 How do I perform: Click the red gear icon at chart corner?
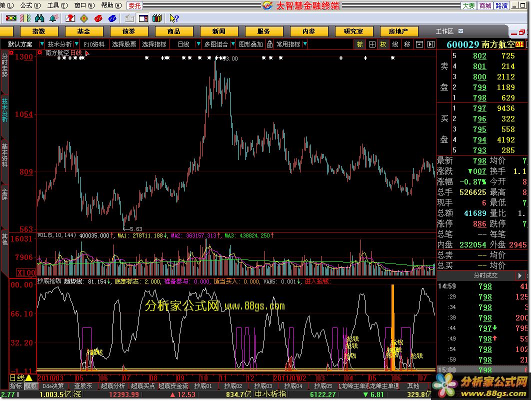pyautogui.click(x=11, y=52)
